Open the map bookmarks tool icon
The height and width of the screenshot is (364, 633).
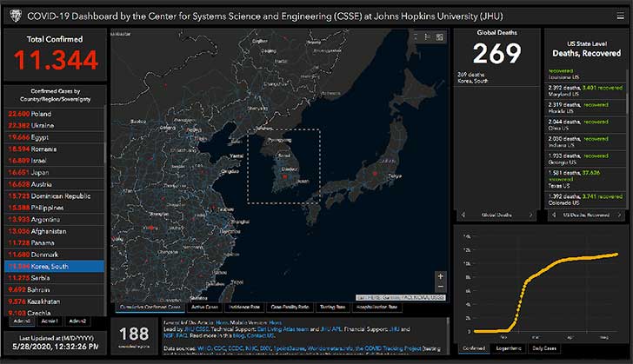pyautogui.click(x=416, y=37)
